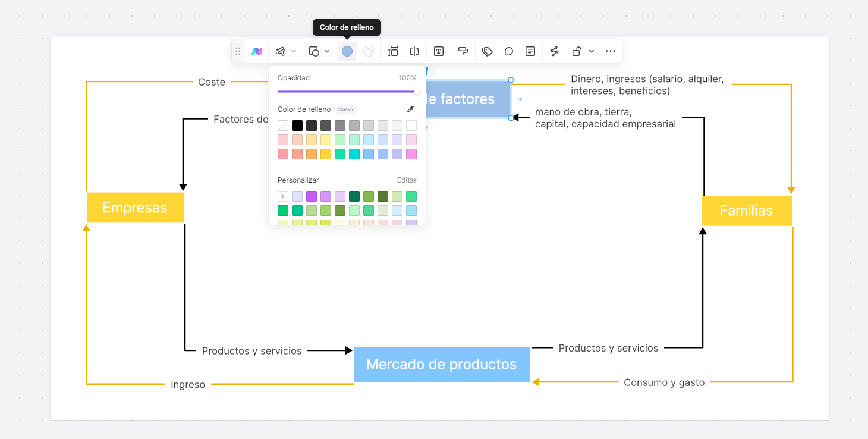The width and height of the screenshot is (868, 439).
Task: Choose the white fill swatch
Action: [411, 126]
